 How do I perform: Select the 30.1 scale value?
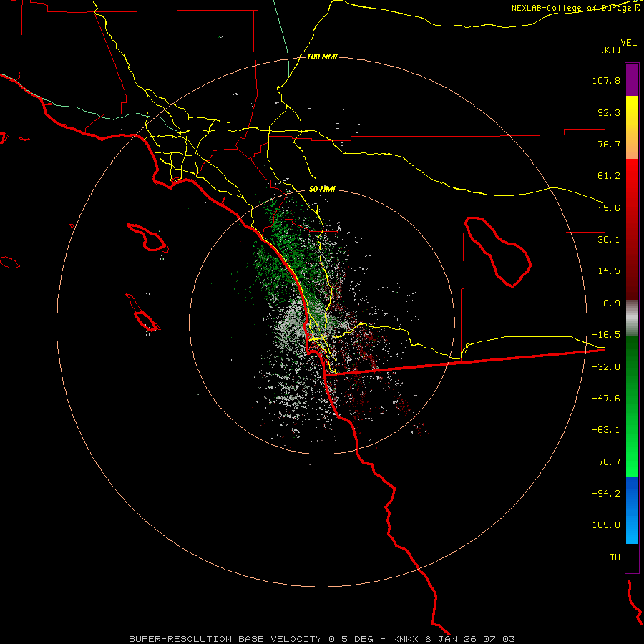[609, 240]
